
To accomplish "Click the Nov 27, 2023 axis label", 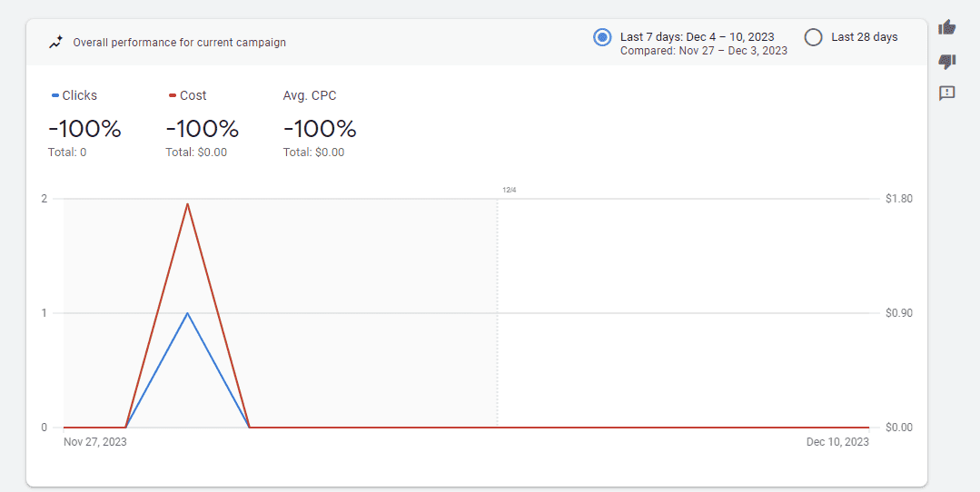I will (x=95, y=442).
